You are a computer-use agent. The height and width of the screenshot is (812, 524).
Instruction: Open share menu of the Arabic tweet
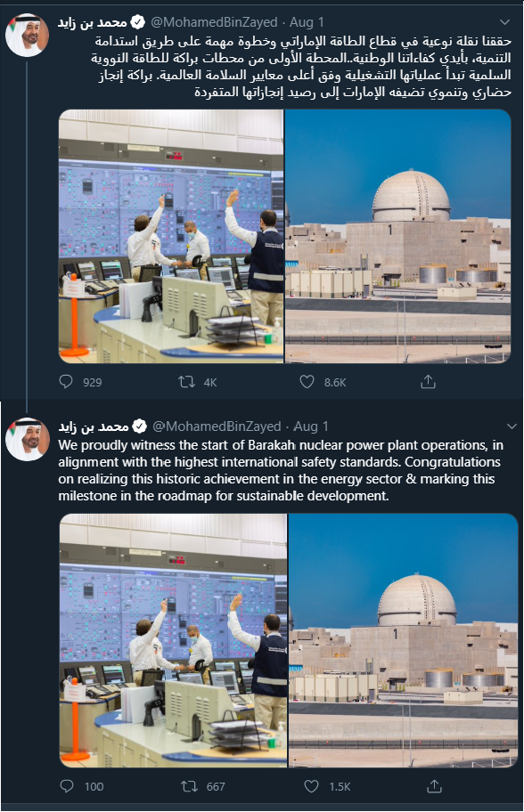[x=428, y=382]
